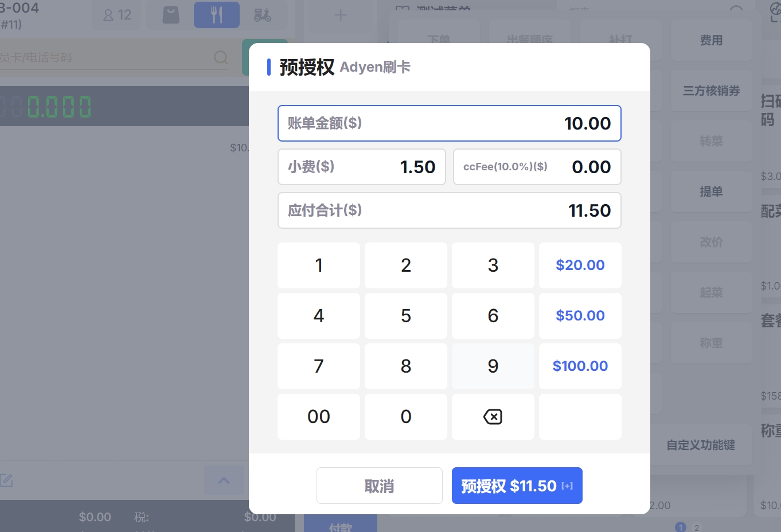Focus the 账单金额 bill amount field
Viewport: 781px width, 532px height.
click(x=449, y=123)
